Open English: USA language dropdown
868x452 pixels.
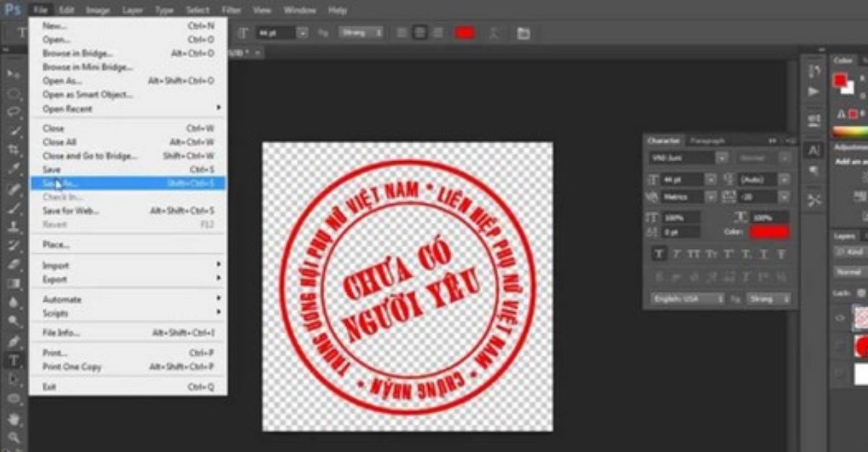coord(687,298)
